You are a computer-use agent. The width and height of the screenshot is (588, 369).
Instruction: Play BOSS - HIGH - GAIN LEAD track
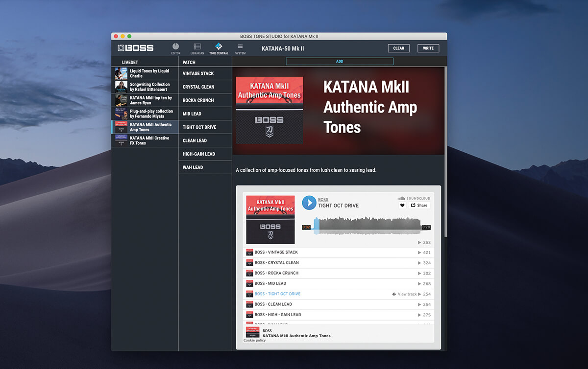coord(338,315)
